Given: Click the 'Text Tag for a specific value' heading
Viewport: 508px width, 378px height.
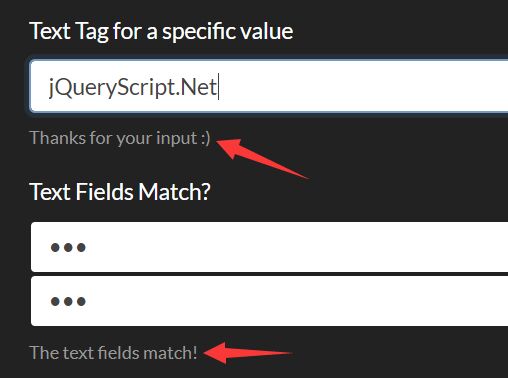Looking at the screenshot, I should coord(161,32).
